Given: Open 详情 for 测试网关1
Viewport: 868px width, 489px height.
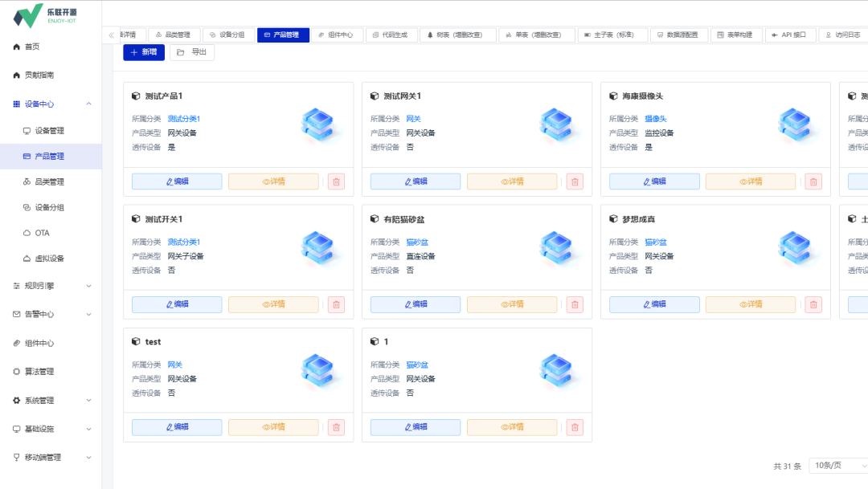Looking at the screenshot, I should 512,181.
